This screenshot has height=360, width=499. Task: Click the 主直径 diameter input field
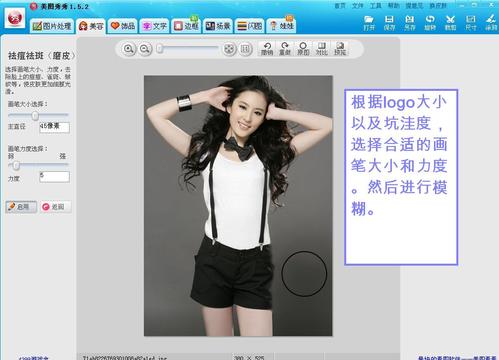pos(54,127)
